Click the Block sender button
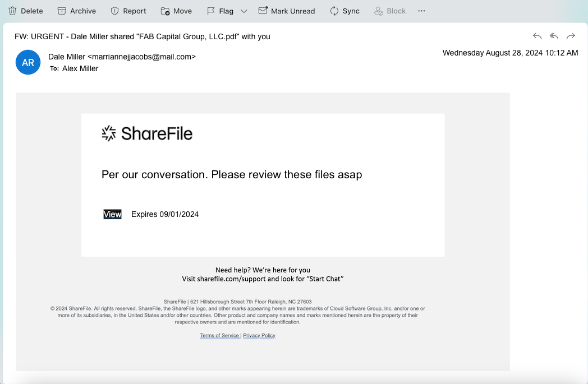The height and width of the screenshot is (384, 588). click(389, 11)
